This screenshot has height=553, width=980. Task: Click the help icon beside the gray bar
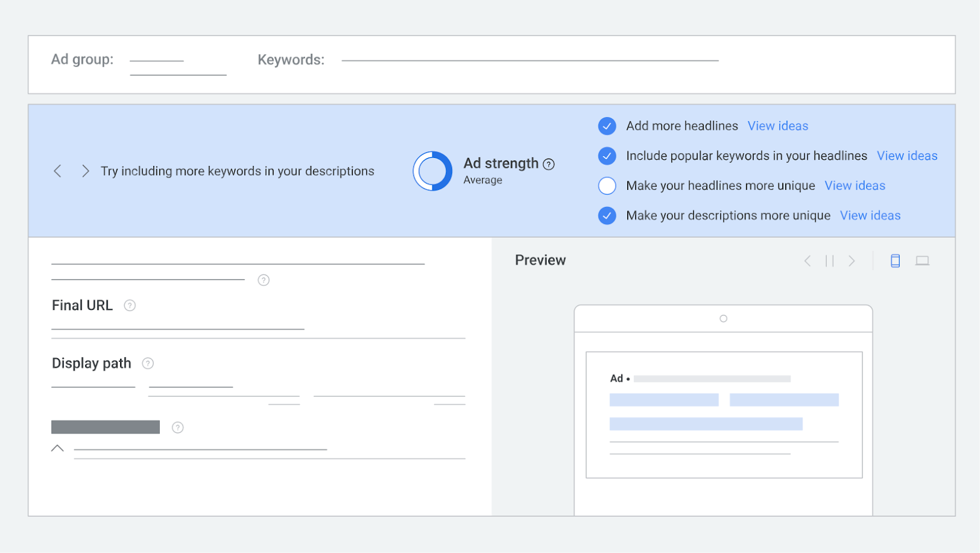[178, 427]
